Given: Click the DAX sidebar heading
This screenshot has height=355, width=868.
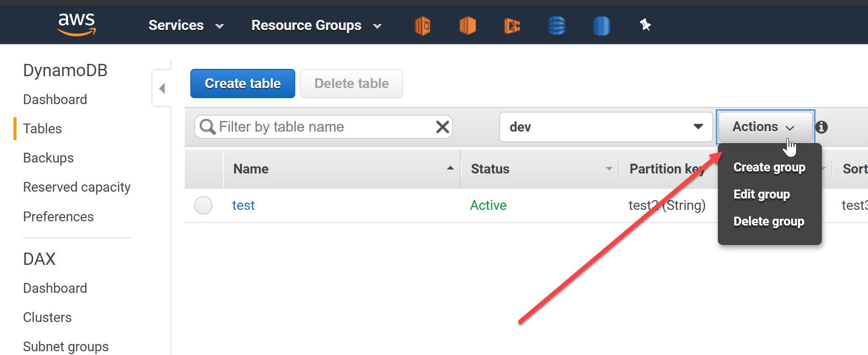Looking at the screenshot, I should [x=39, y=259].
